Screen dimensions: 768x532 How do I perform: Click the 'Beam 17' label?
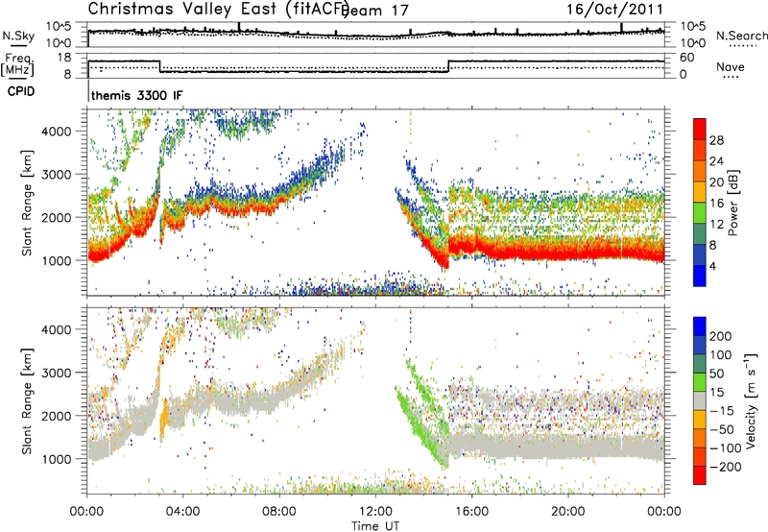coord(376,11)
